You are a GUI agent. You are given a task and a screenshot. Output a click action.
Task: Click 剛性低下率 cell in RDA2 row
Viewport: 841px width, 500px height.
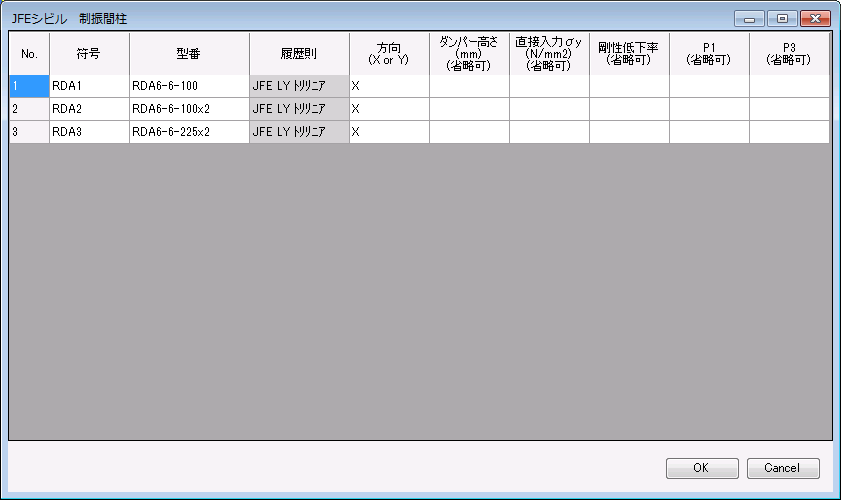click(x=629, y=109)
